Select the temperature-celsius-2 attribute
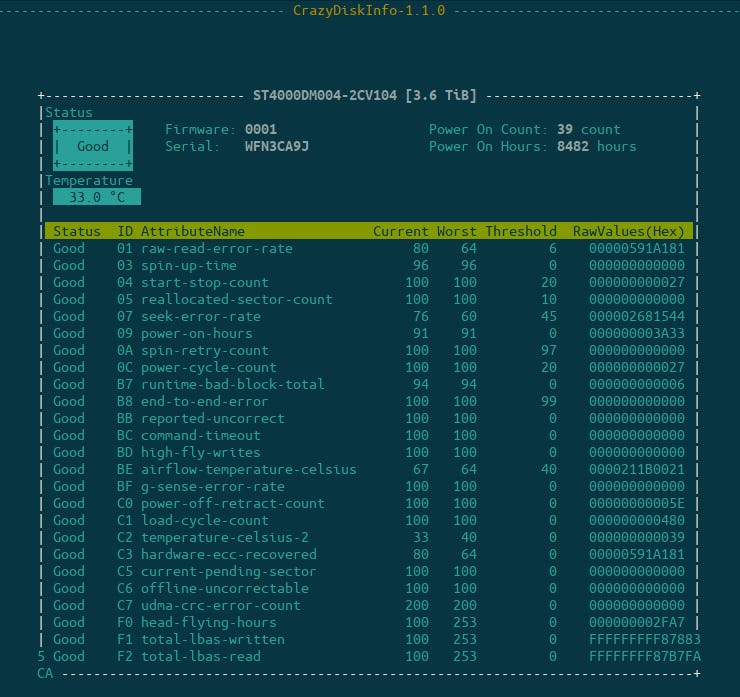 (225, 537)
